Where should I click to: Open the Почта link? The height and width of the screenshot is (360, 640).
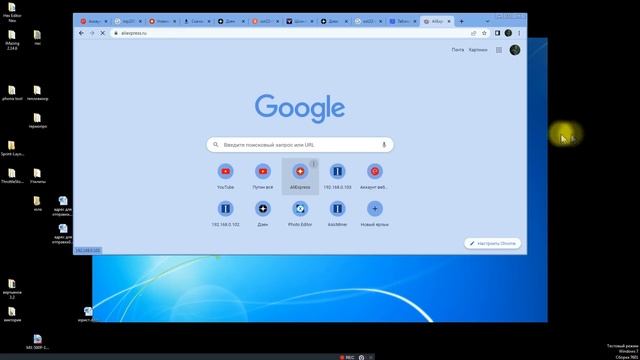click(458, 50)
